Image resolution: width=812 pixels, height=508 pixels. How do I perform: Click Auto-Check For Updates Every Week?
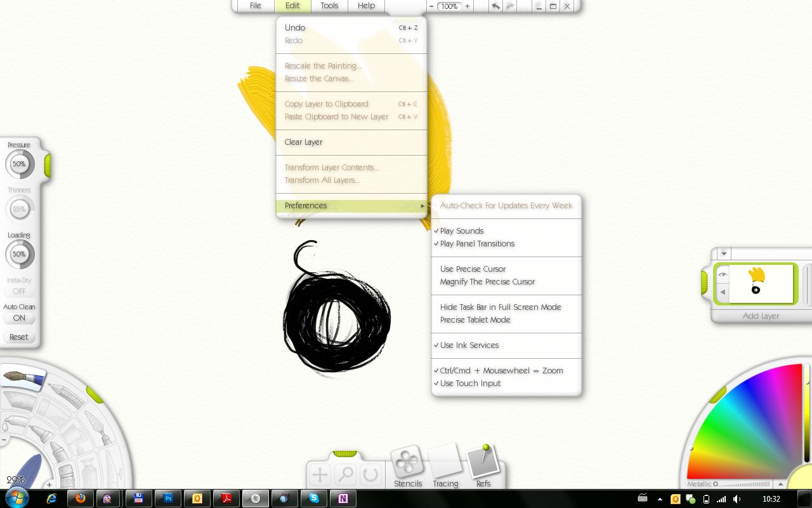coord(506,206)
